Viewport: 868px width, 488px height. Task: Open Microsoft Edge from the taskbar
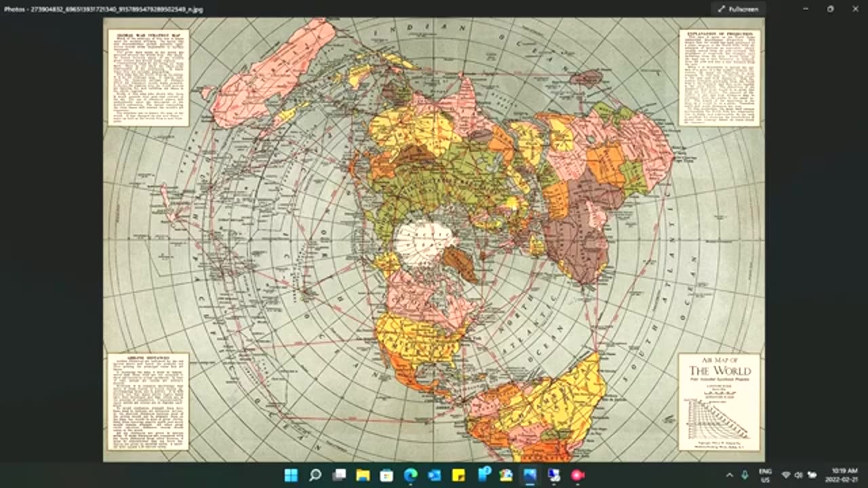click(410, 475)
